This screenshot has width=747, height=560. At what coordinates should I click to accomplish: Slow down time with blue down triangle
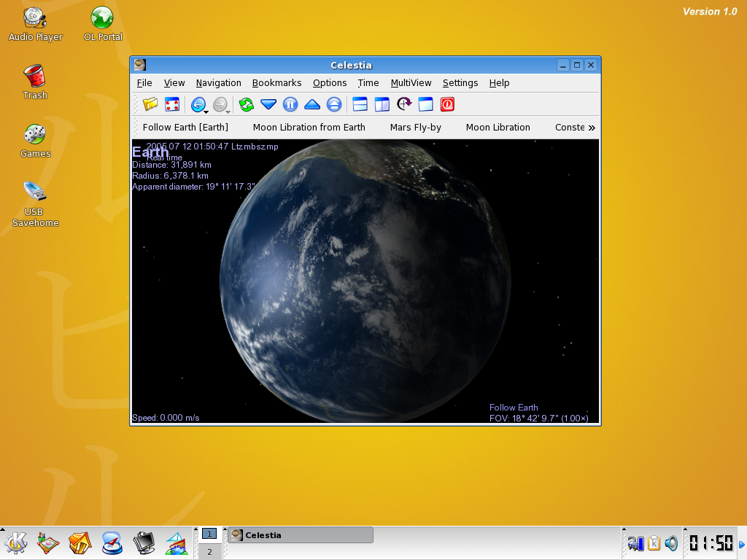click(x=268, y=104)
